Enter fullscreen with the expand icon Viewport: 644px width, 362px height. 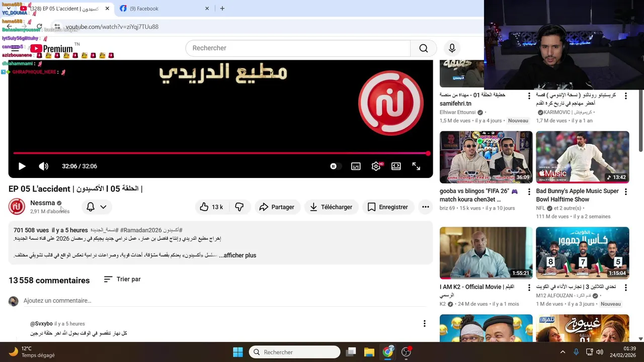coord(416,166)
